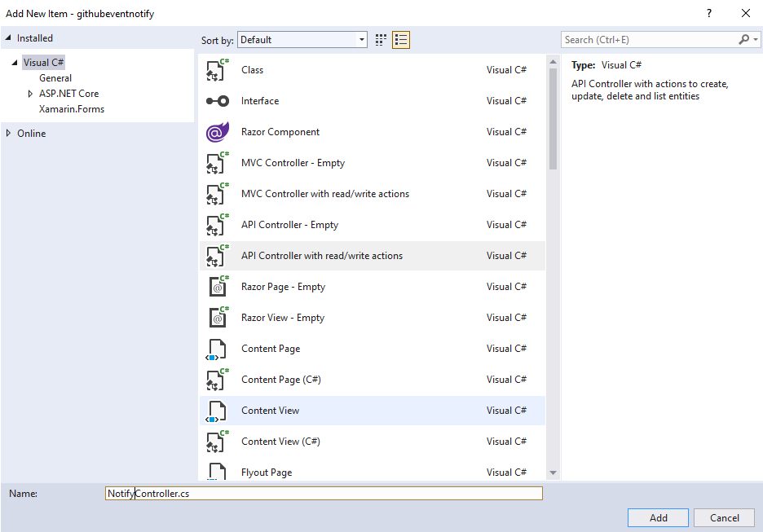Toggle the small icons view
The width and height of the screenshot is (763, 532).
(380, 39)
